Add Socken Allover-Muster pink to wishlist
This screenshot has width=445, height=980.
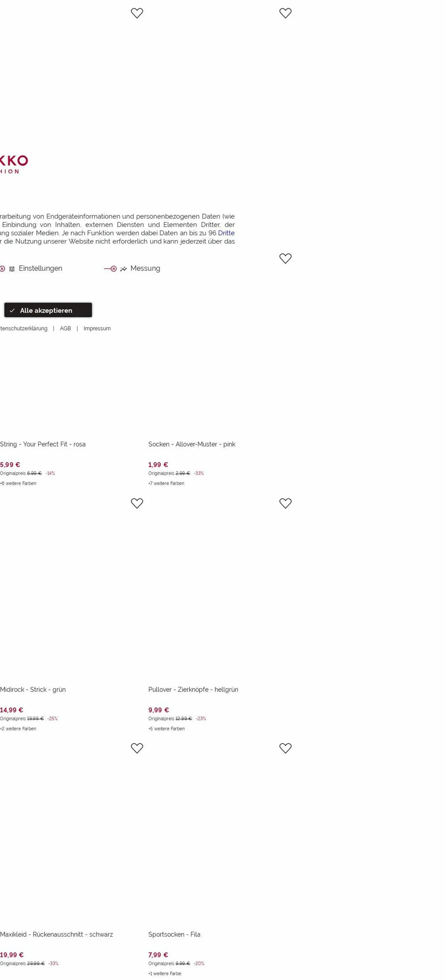pos(285,258)
